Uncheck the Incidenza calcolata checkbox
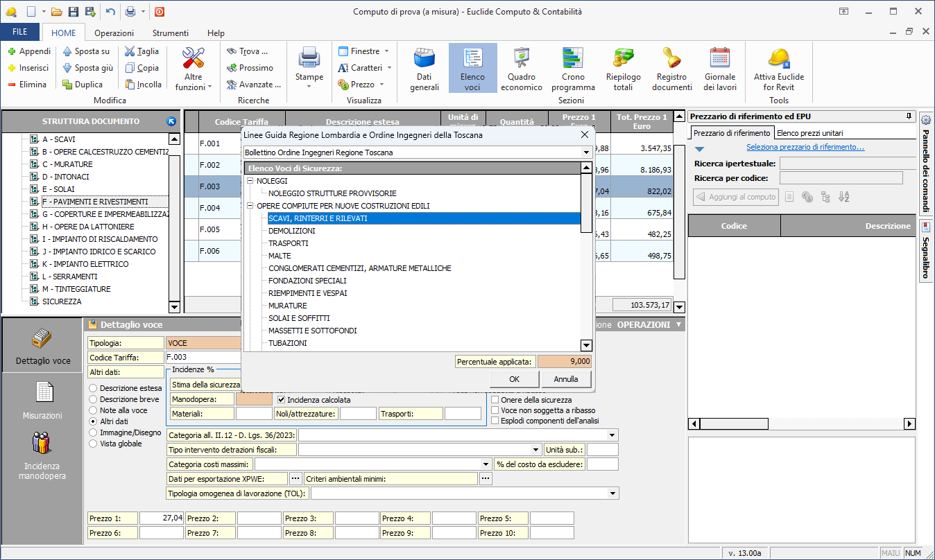The image size is (935, 560). click(x=282, y=400)
